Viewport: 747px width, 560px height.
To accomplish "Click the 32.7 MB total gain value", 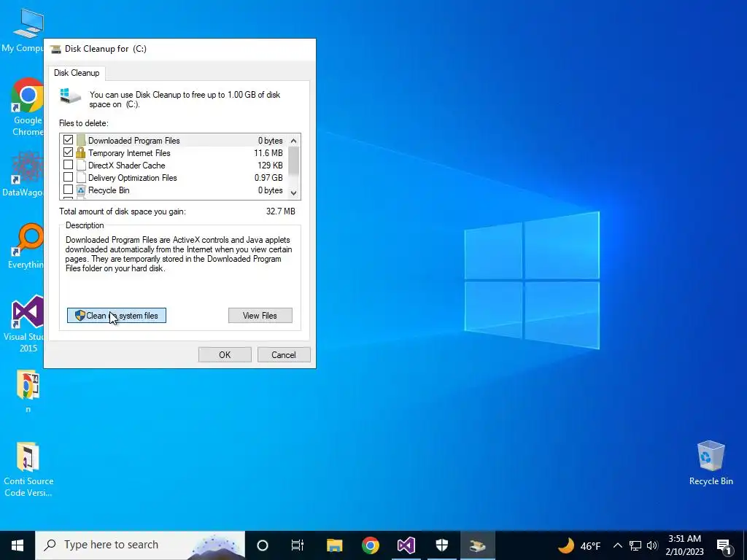I will 281,211.
